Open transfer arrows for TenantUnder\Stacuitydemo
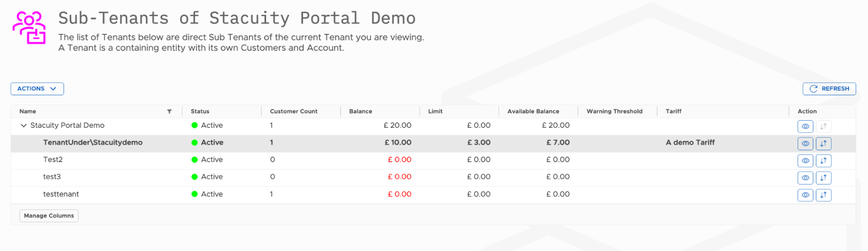This screenshot has height=251, width=868. [823, 143]
